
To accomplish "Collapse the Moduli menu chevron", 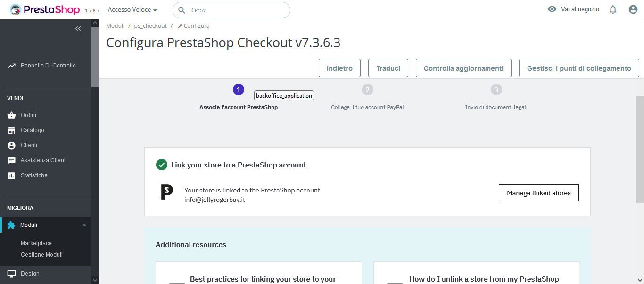I will (84, 226).
